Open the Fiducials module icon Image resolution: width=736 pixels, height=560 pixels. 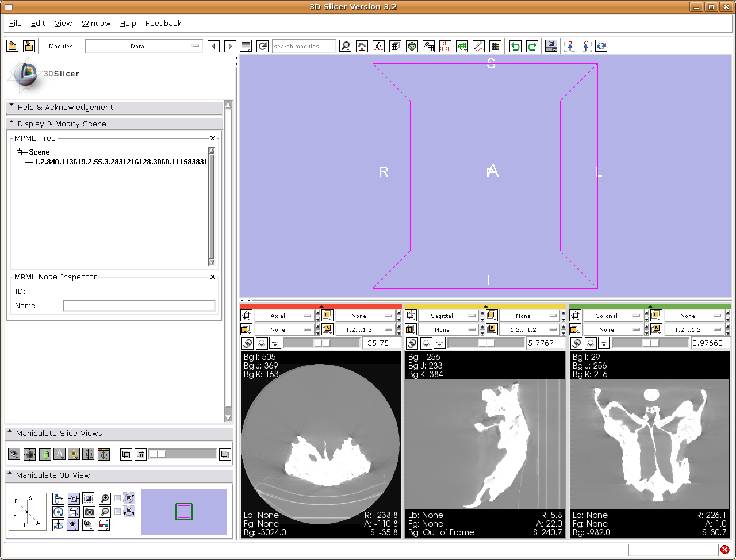pos(445,46)
